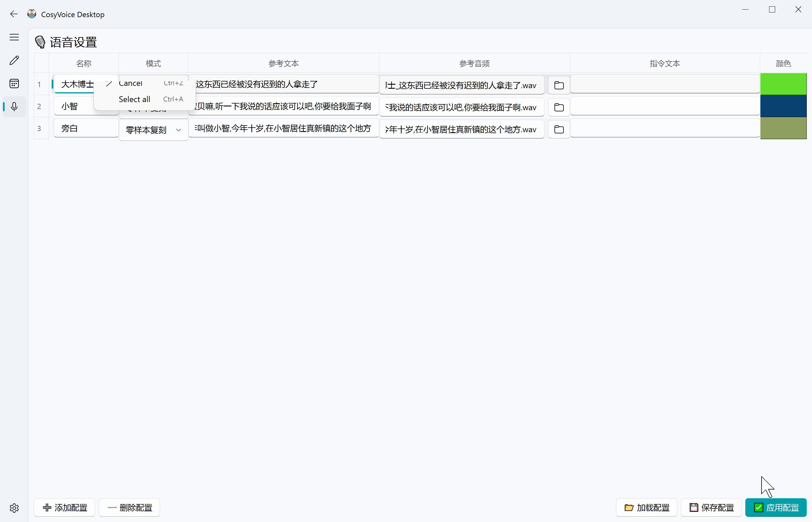Select the microphone voice settings sidebar icon
The width and height of the screenshot is (812, 522).
pyautogui.click(x=14, y=107)
